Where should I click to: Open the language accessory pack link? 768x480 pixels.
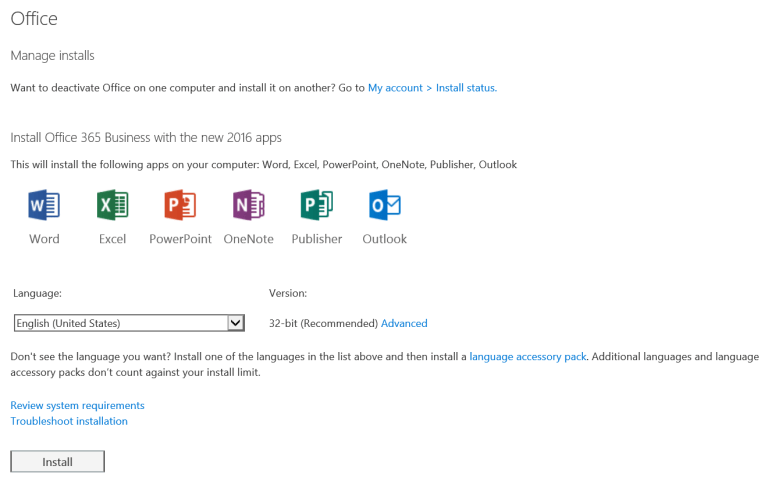click(528, 357)
